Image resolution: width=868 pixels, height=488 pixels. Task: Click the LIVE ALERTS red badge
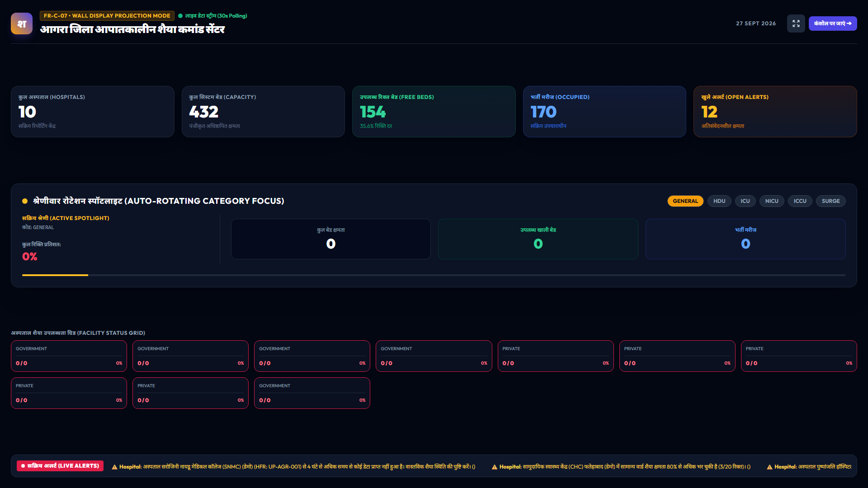tap(60, 466)
